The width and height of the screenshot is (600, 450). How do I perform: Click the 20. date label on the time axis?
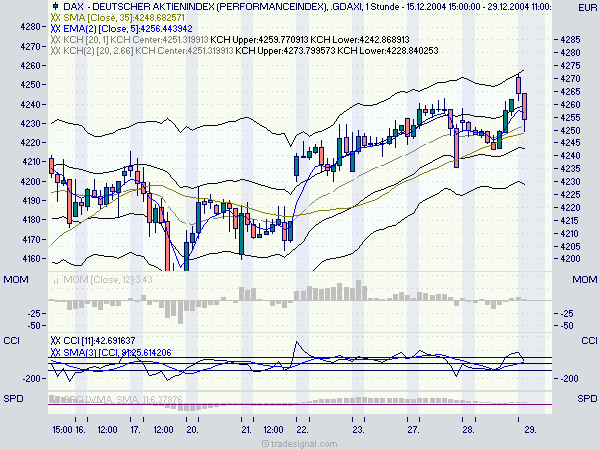pyautogui.click(x=192, y=430)
